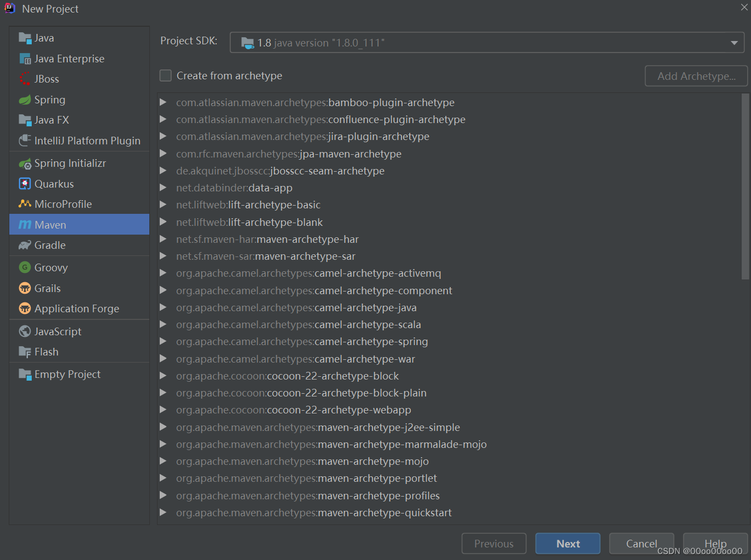The width and height of the screenshot is (751, 560).
Task: Click the Quarkus icon
Action: click(x=25, y=184)
